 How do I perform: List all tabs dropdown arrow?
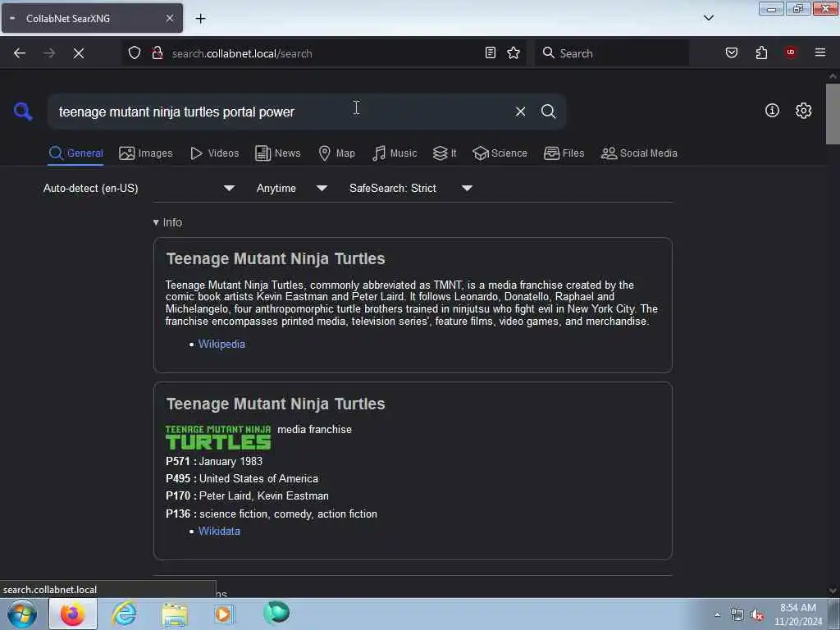tap(708, 18)
